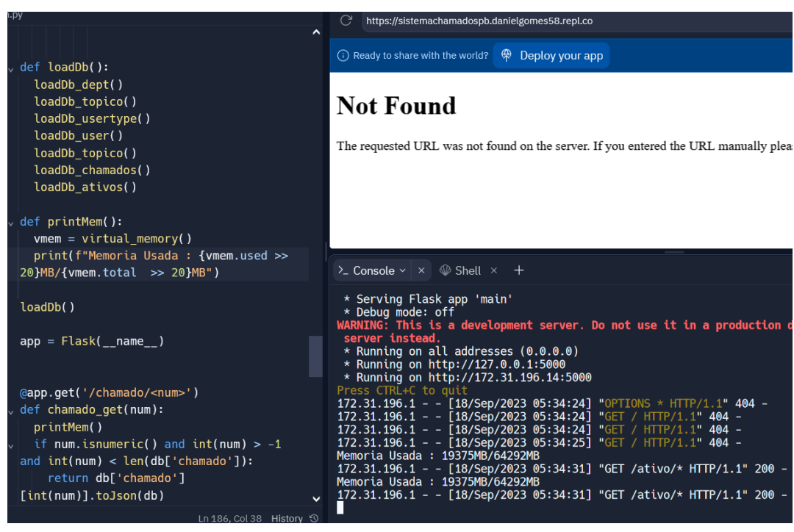Click the Console prompt icon
Screen dimensions: 794x532
[343, 271]
